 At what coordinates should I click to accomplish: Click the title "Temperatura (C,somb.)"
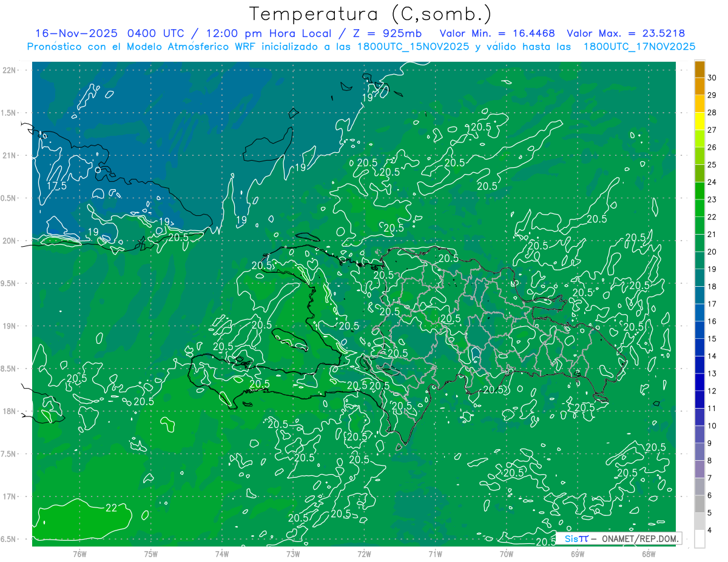(371, 14)
